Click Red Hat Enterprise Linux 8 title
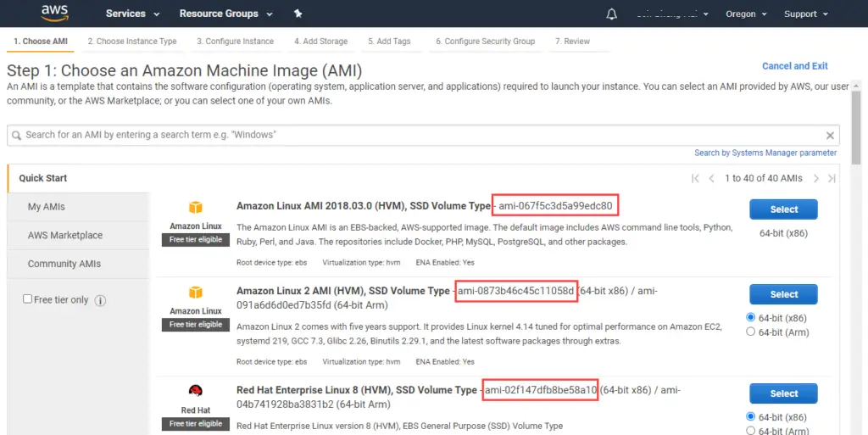Screen dimensions: 868x435 coord(357,390)
